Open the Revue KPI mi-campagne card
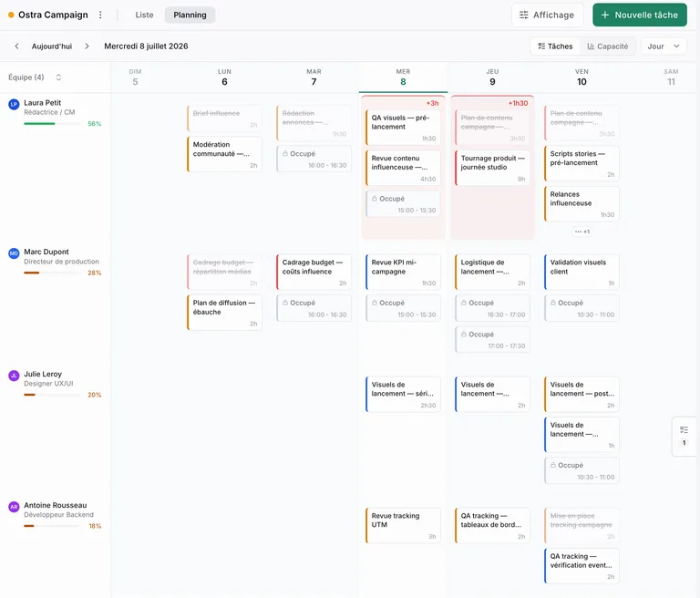The height and width of the screenshot is (598, 700). coord(403,272)
